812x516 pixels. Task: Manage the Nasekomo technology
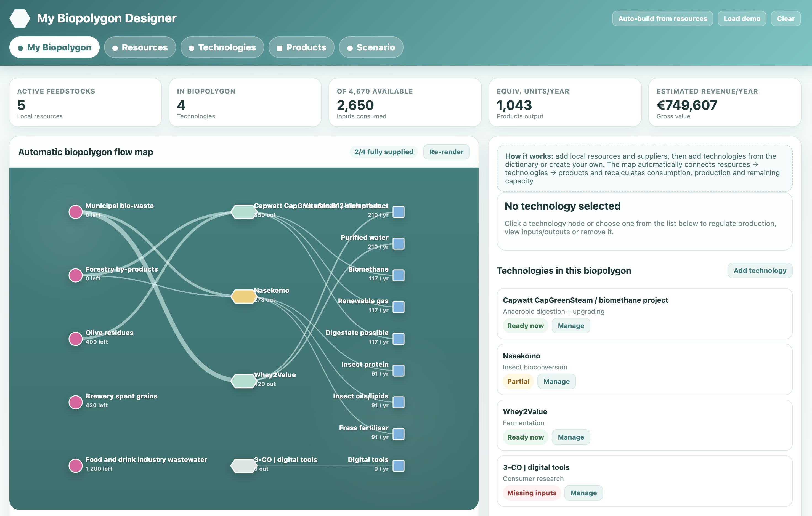click(556, 381)
